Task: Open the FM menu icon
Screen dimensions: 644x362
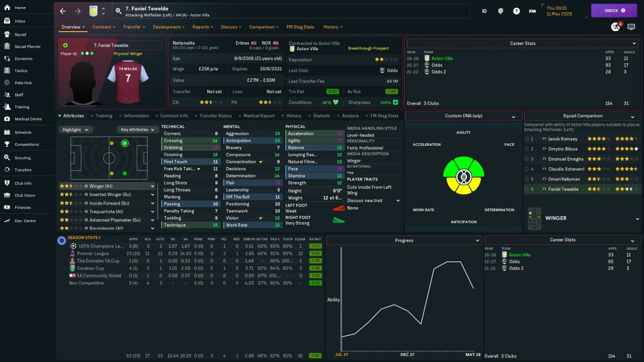Action: (x=532, y=11)
